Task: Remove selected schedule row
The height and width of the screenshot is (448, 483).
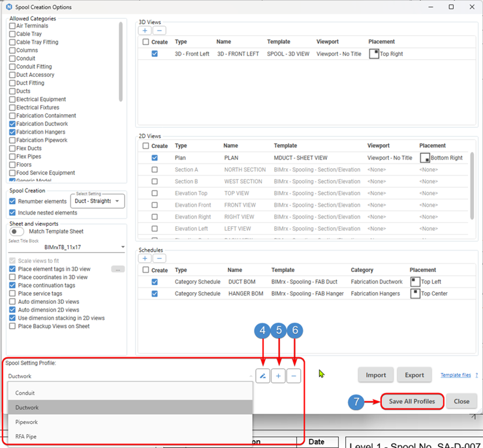Action: 159,258
